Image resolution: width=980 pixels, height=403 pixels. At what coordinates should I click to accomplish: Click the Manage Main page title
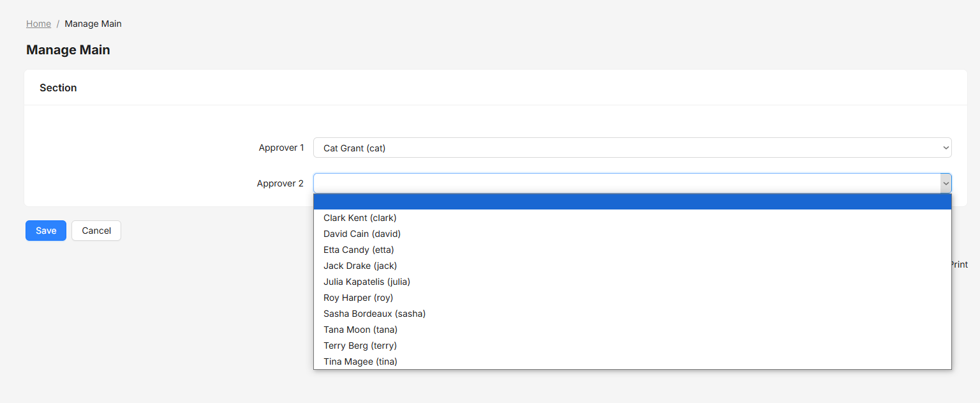click(68, 50)
